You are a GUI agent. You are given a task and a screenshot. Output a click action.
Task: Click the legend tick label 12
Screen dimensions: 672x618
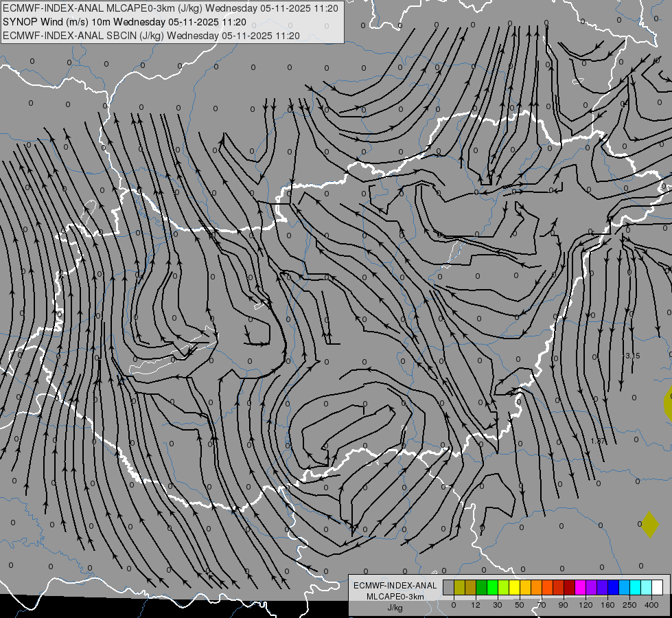pos(475,605)
